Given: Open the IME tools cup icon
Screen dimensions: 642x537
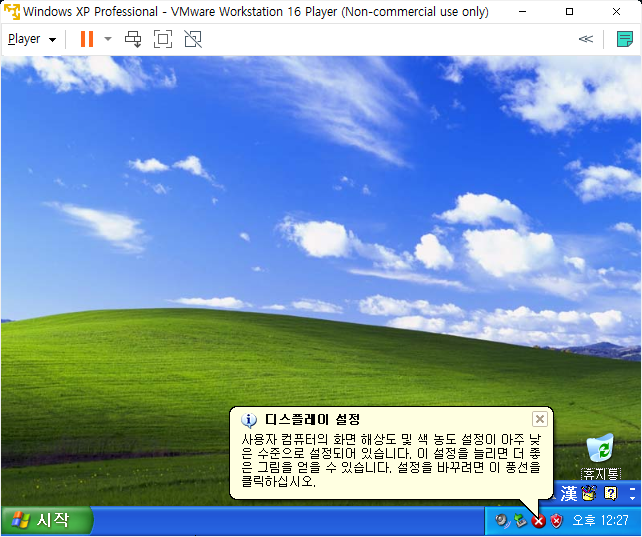Looking at the screenshot, I should [x=589, y=494].
